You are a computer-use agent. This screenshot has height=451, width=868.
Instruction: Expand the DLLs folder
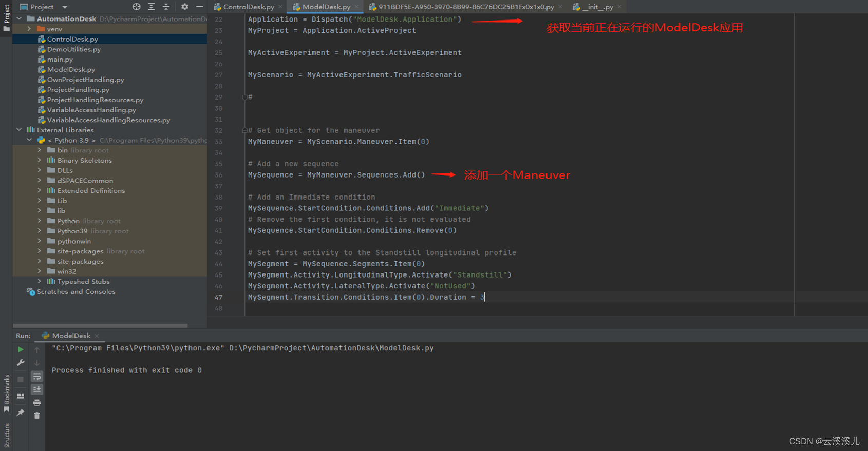click(x=40, y=170)
